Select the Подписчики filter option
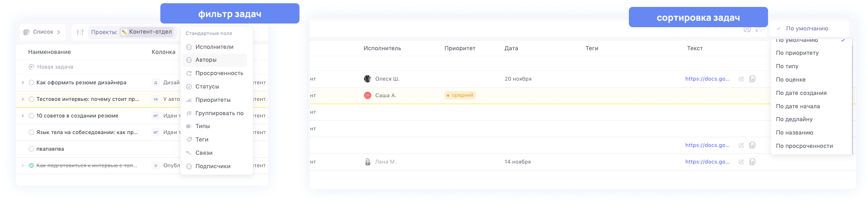868x217 pixels. 215,166
